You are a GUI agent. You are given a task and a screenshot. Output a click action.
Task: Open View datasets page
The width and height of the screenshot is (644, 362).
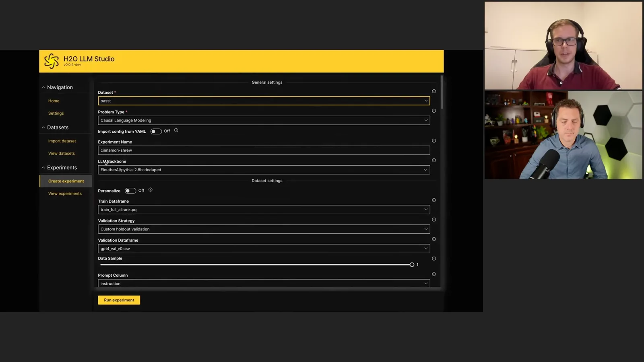click(62, 154)
